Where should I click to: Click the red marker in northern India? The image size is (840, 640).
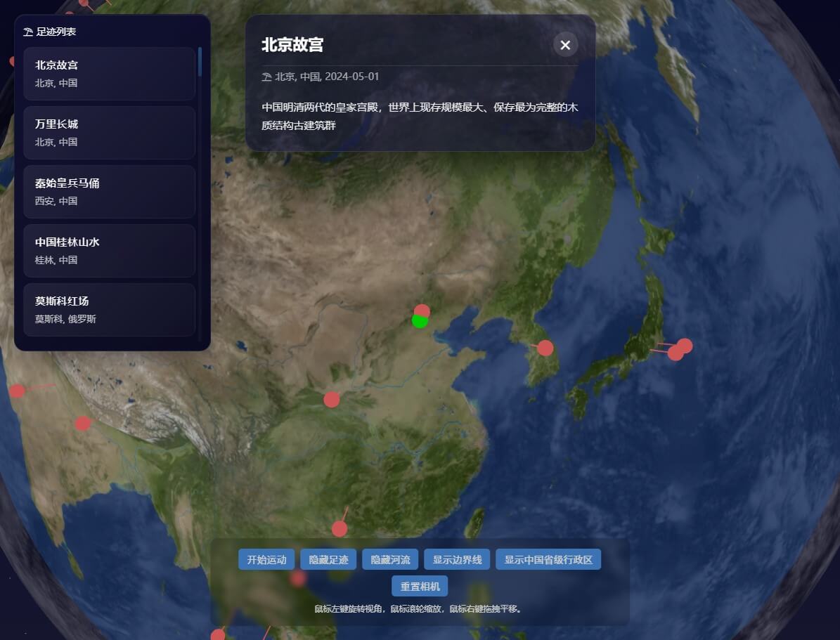click(x=82, y=424)
